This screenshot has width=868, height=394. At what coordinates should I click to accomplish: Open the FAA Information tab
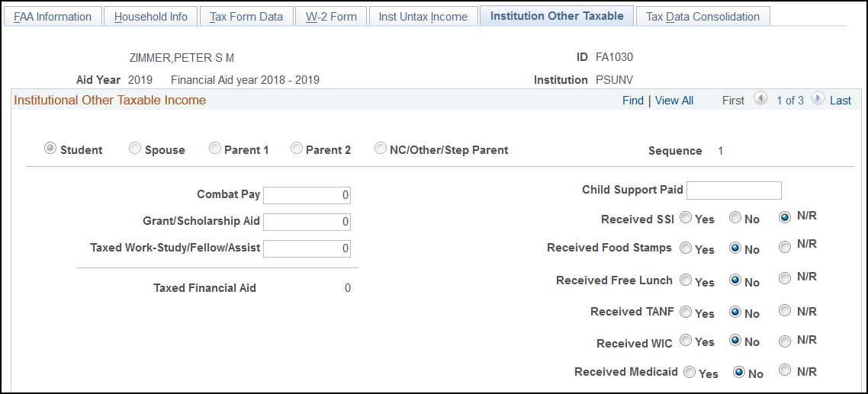[53, 17]
